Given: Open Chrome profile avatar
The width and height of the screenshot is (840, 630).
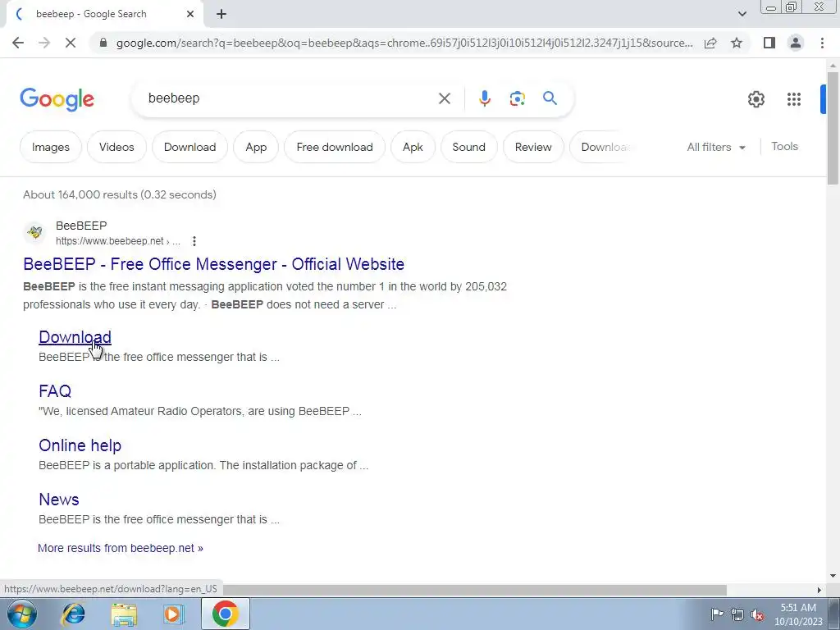Looking at the screenshot, I should (796, 43).
